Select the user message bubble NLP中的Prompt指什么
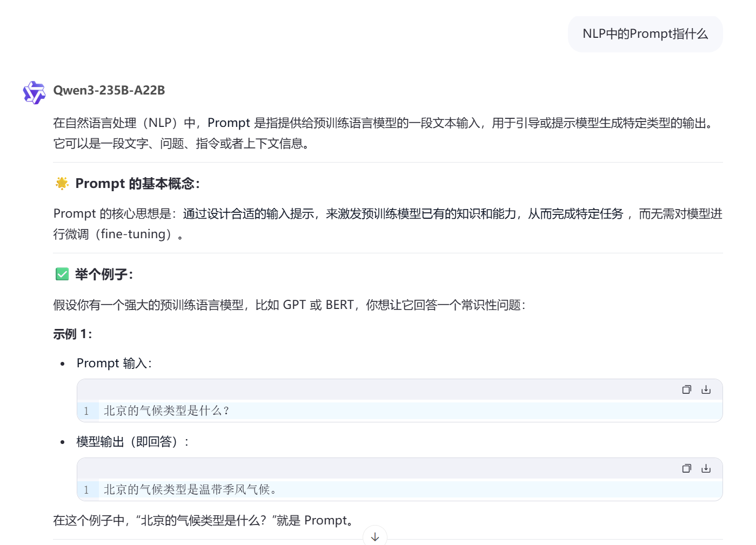The width and height of the screenshot is (756, 545). pyautogui.click(x=645, y=34)
